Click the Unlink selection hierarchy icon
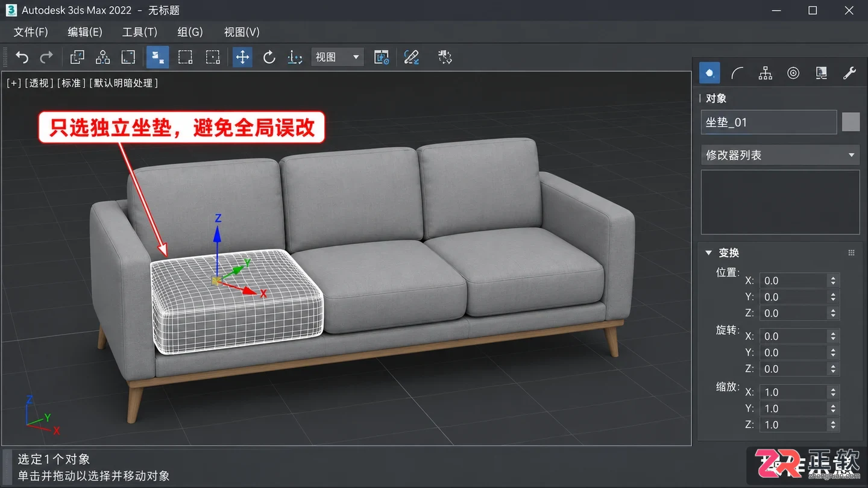Image resolution: width=868 pixels, height=488 pixels. [102, 57]
